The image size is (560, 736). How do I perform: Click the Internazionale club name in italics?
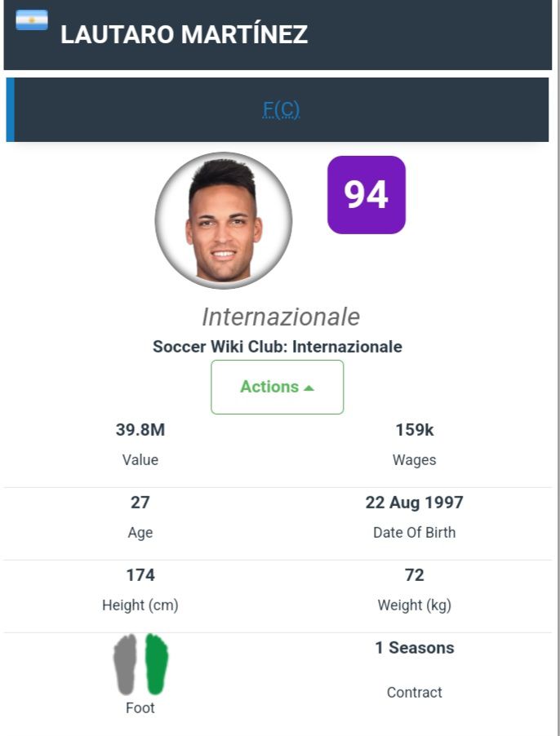click(x=280, y=317)
